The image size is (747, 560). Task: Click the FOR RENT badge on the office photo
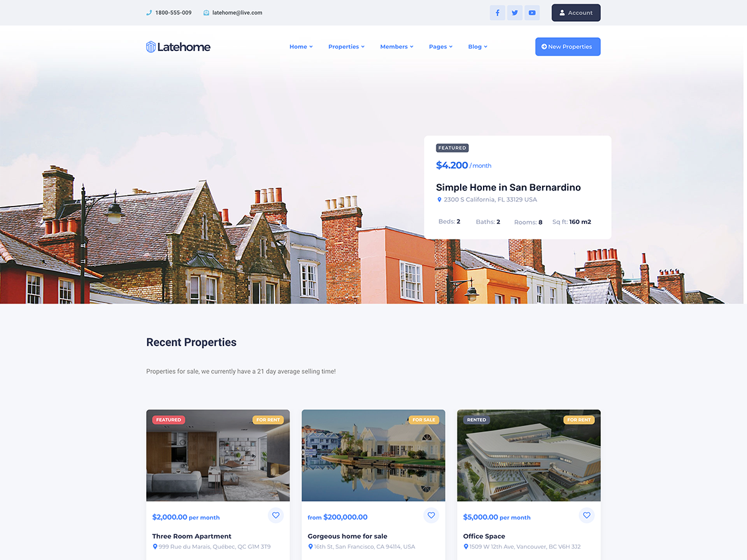[580, 420]
